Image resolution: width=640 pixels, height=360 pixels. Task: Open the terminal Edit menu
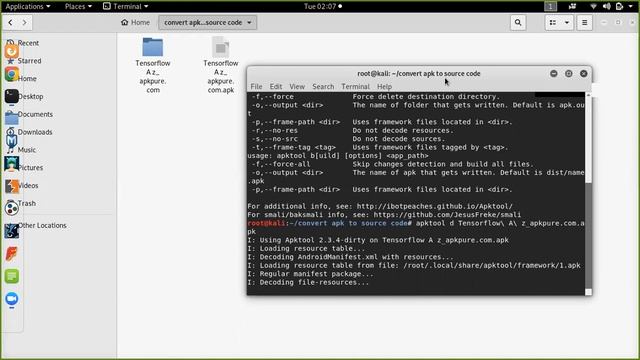pos(276,87)
